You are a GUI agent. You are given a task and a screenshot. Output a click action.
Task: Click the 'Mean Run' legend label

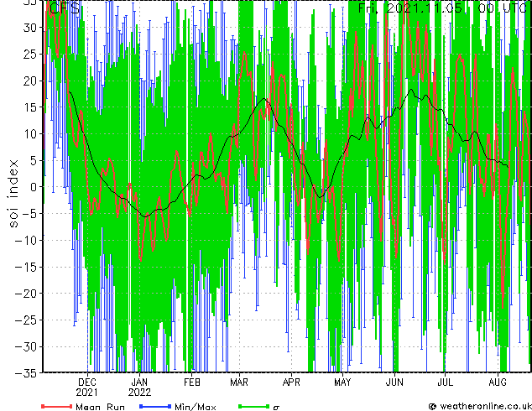click(101, 407)
